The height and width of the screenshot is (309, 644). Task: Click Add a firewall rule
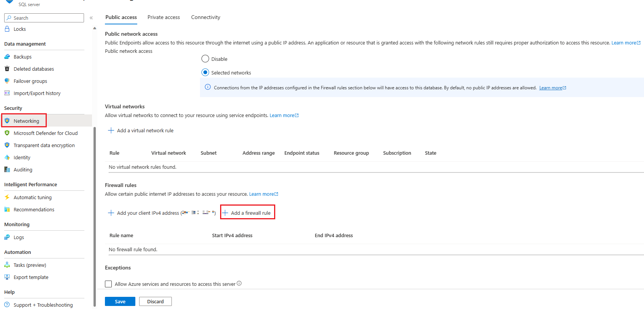pyautogui.click(x=247, y=212)
